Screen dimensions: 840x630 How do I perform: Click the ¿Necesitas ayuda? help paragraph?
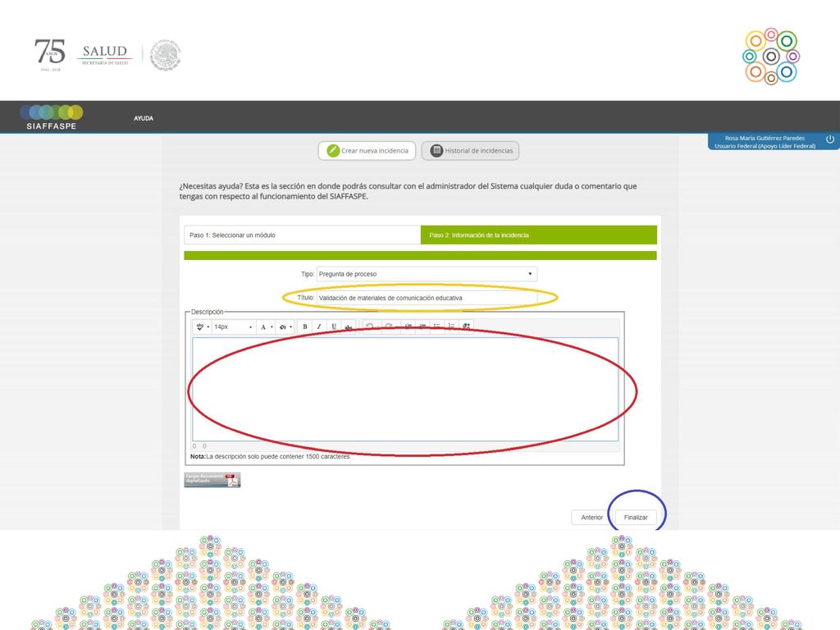(x=408, y=191)
